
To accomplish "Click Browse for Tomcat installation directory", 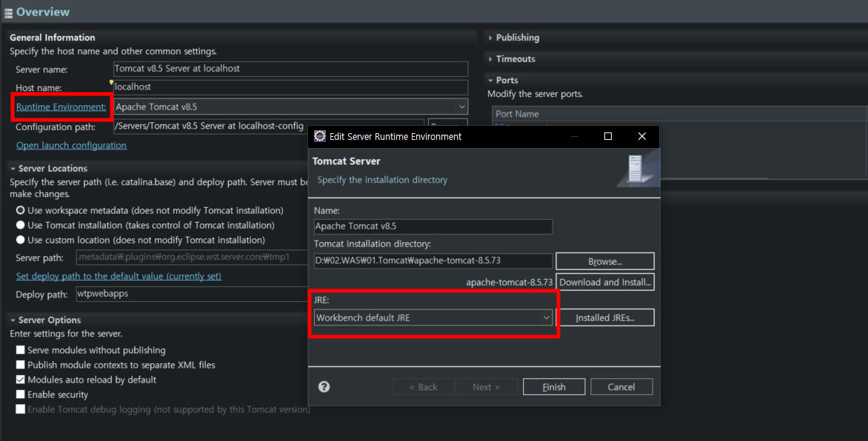I will click(x=604, y=261).
